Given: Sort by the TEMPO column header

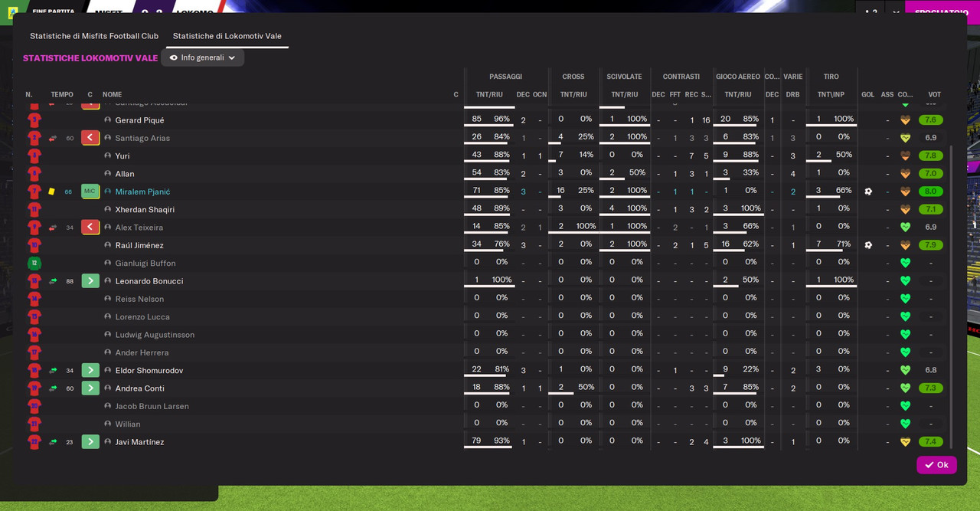Looking at the screenshot, I should click(62, 95).
